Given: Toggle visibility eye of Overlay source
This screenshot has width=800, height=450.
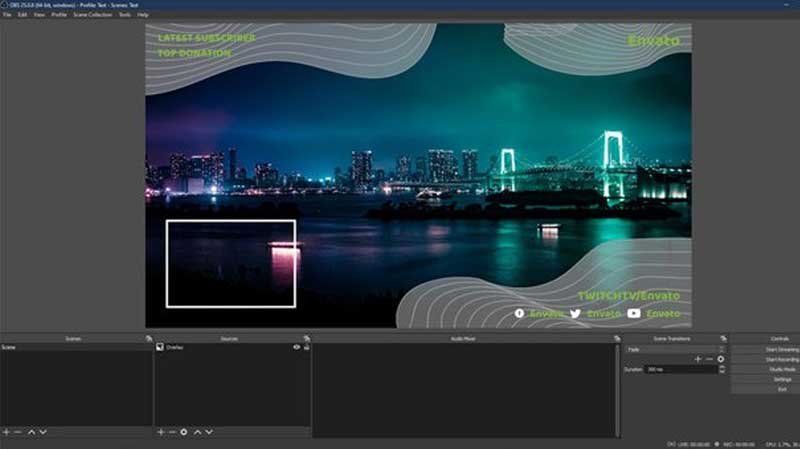Looking at the screenshot, I should (296, 347).
